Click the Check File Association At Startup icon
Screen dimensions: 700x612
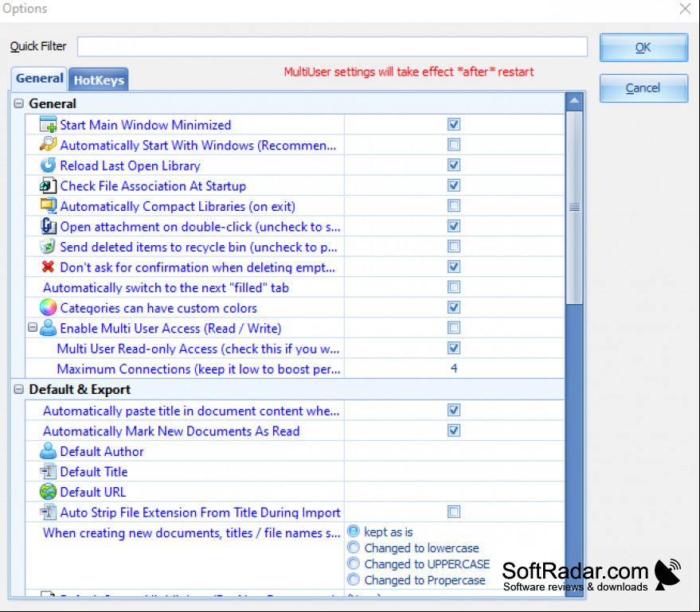48,185
